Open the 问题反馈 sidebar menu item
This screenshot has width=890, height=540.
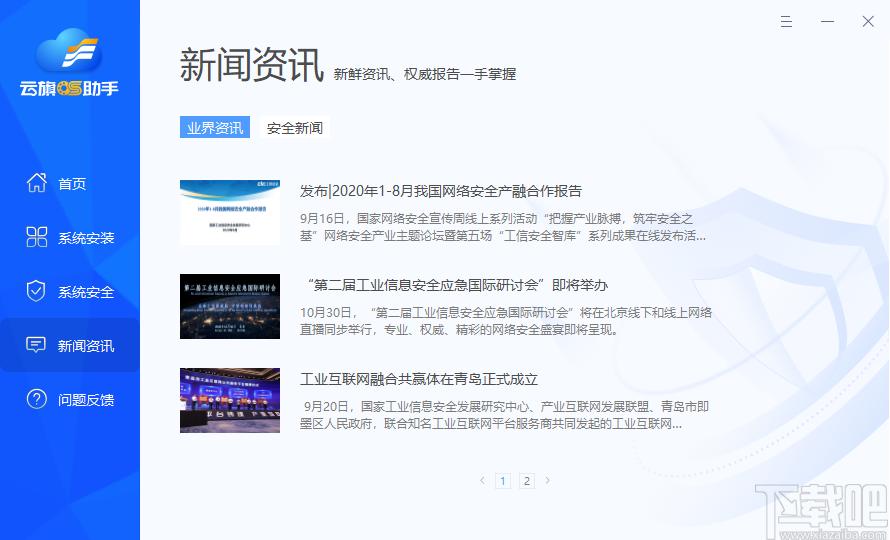(x=86, y=400)
